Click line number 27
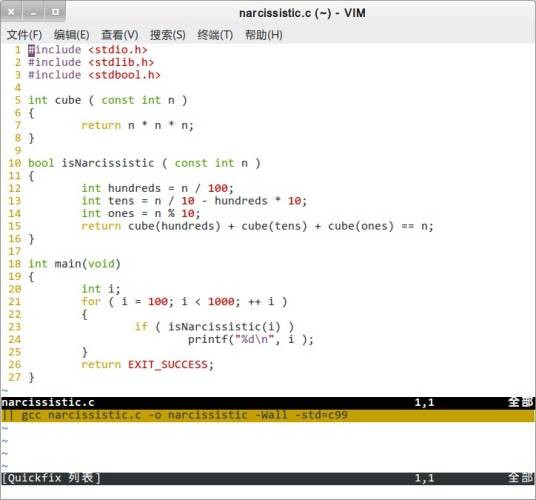 [x=15, y=377]
